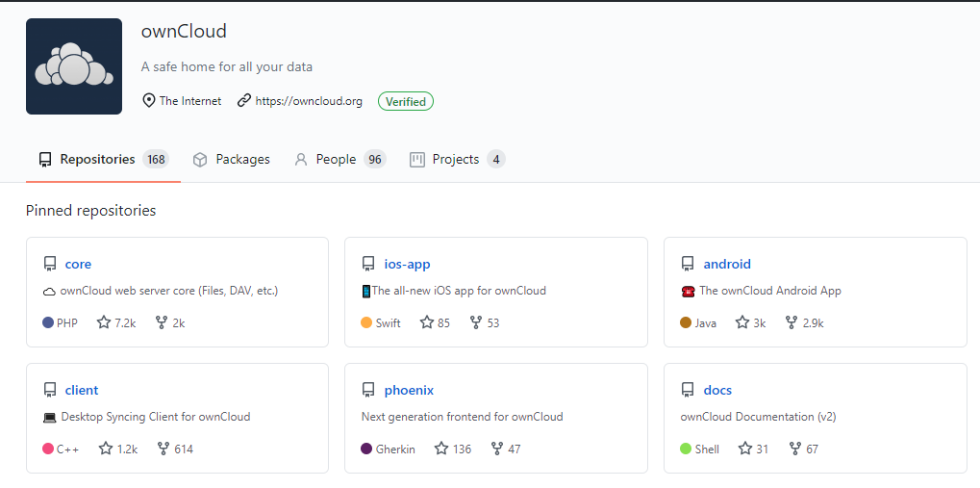Click the fork icon on docs card
Image resolution: width=980 pixels, height=488 pixels.
tap(795, 449)
